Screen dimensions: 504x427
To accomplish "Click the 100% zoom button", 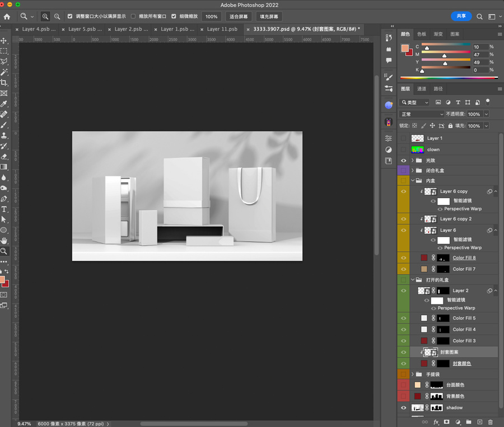I will click(x=211, y=16).
